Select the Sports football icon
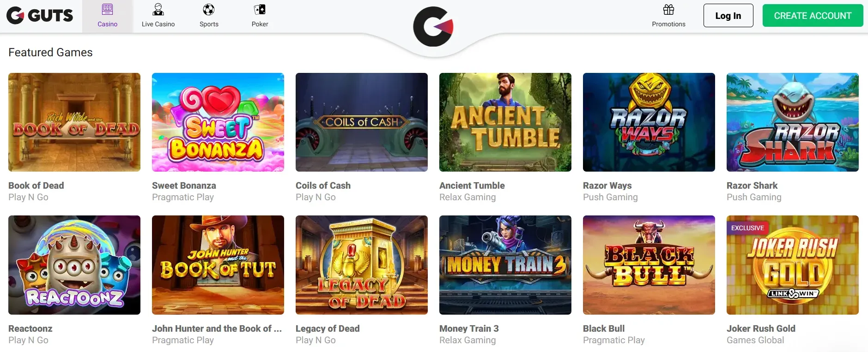 coord(209,10)
